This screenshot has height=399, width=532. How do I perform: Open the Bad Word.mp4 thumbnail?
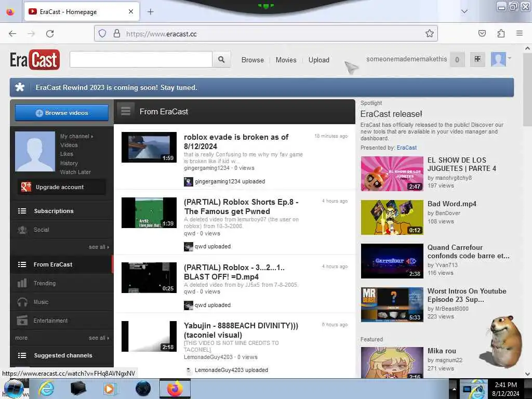392,218
